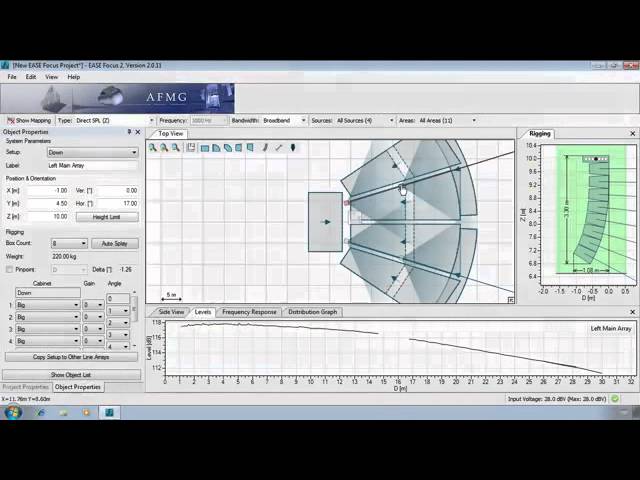Click the Z [m] field showing 10.00

pyautogui.click(x=47, y=216)
